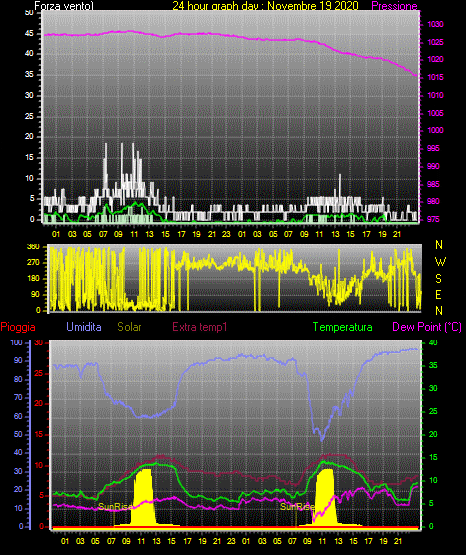The image size is (466, 555).
Task: Click pressure axis value 1015
Action: [435, 77]
